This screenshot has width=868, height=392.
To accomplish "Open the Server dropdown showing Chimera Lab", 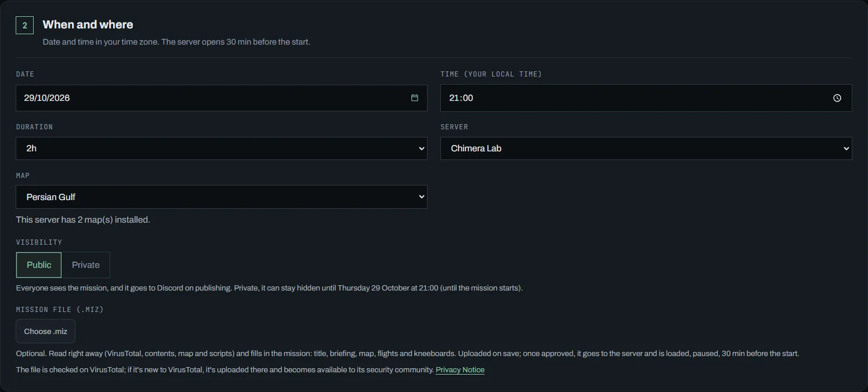I will 646,148.
